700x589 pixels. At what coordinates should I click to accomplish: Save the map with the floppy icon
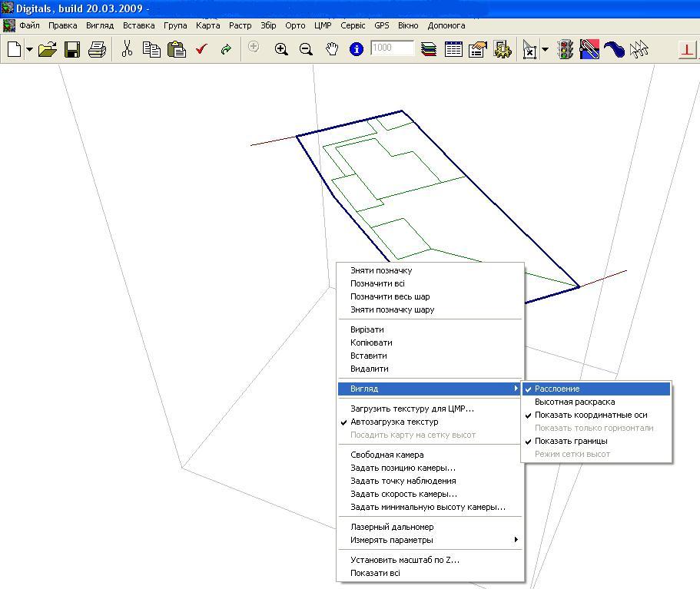(72, 49)
